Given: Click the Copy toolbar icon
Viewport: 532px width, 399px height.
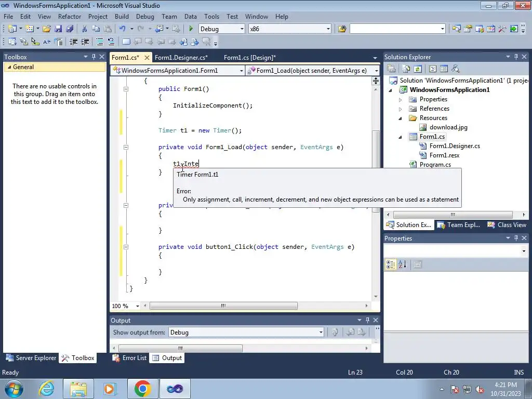Looking at the screenshot, I should coord(96,29).
